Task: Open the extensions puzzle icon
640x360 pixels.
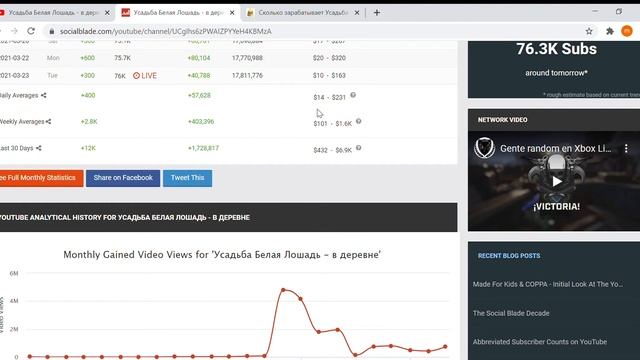Action: pos(610,31)
